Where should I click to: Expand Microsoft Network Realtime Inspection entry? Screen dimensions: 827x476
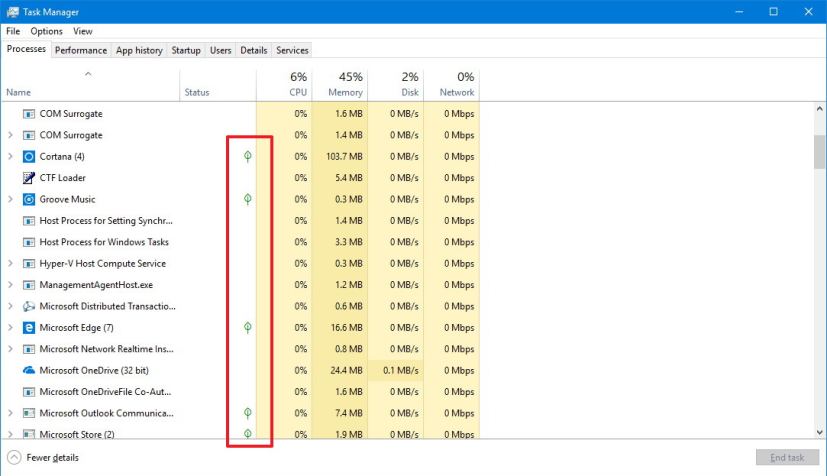[10, 349]
